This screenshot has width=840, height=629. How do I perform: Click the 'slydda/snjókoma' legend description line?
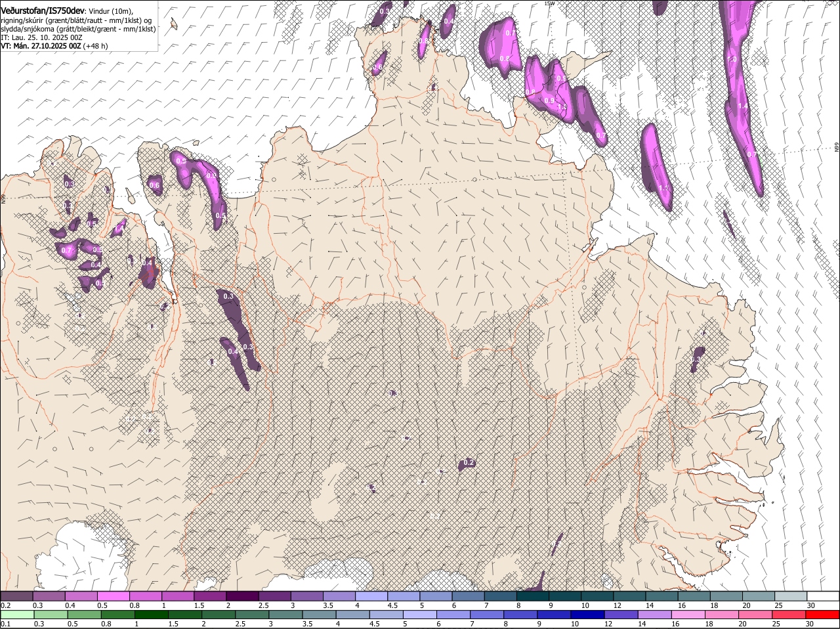(x=78, y=29)
